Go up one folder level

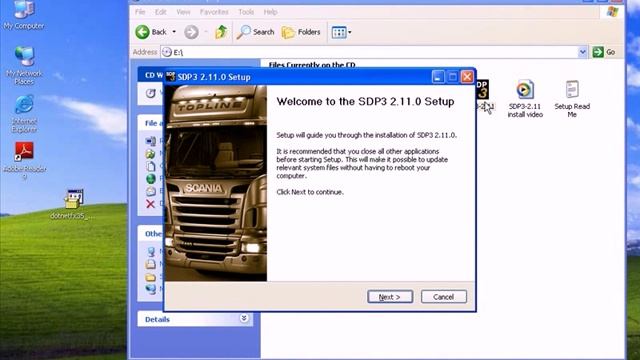[x=221, y=32]
